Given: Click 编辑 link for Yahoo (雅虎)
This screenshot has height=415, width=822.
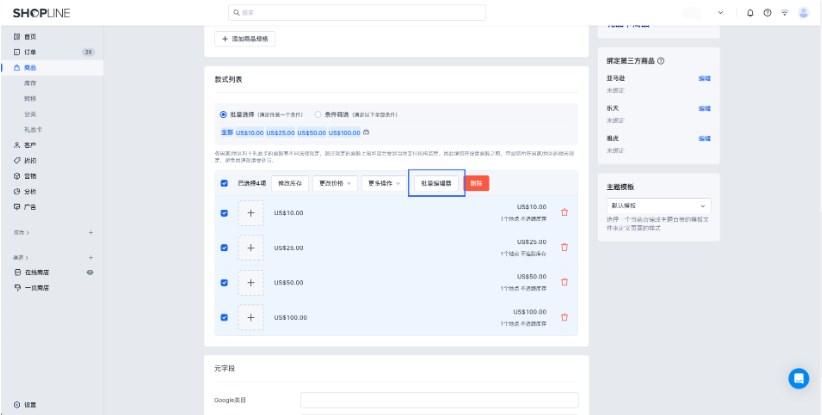Looking at the screenshot, I should click(705, 139).
